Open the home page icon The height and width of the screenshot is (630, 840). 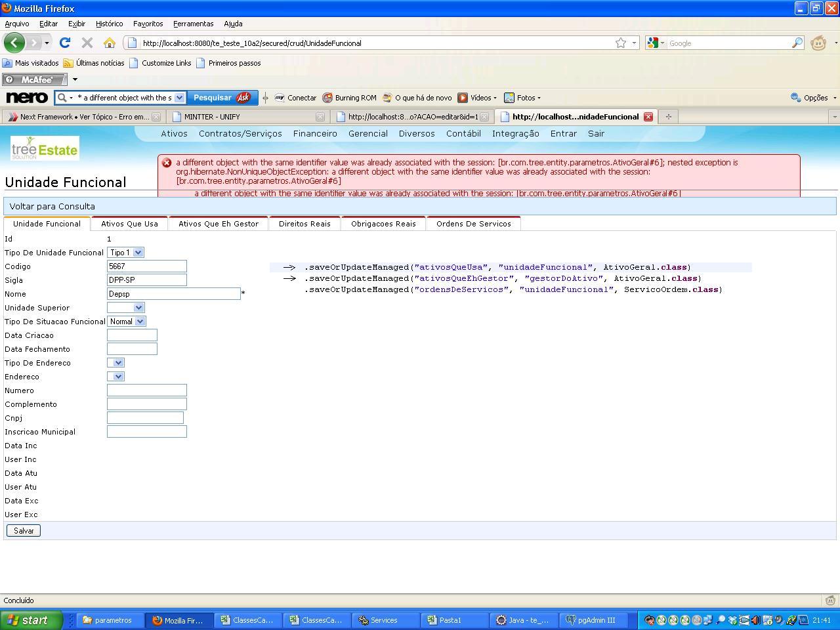pyautogui.click(x=110, y=43)
